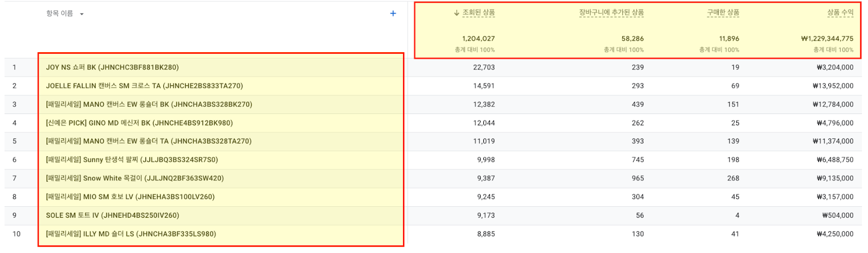Click the 130 cart additions cell

click(x=638, y=234)
